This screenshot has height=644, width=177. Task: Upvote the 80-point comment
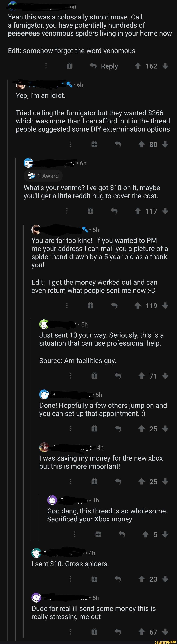pyautogui.click(x=141, y=144)
